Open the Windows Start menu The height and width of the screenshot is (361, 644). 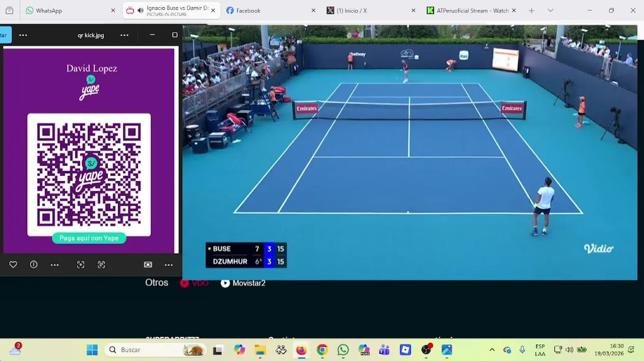coord(92,349)
